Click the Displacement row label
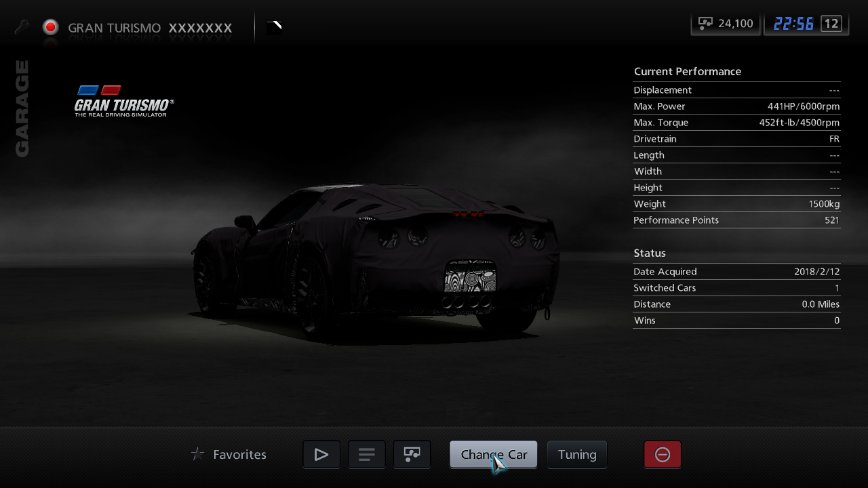 [663, 90]
